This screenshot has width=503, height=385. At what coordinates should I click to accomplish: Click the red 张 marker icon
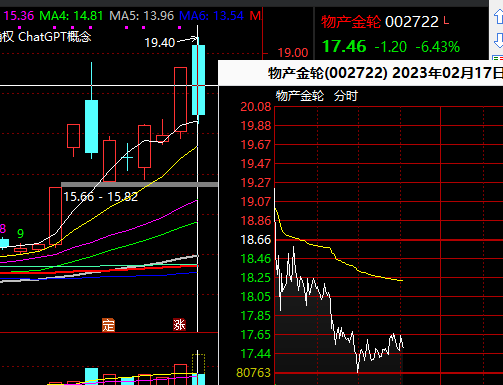[179, 325]
